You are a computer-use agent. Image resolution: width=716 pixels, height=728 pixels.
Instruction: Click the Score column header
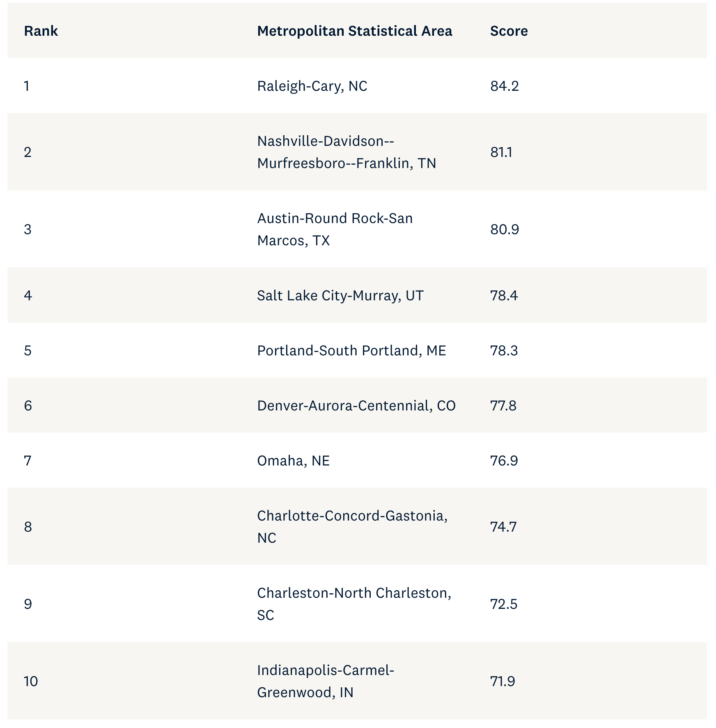tap(509, 31)
